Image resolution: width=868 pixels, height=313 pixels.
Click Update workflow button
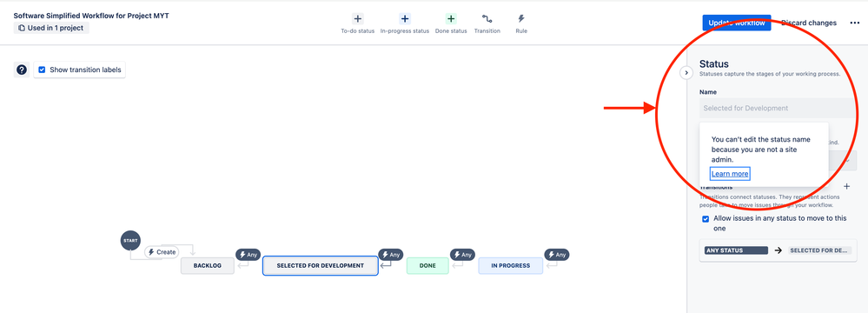pyautogui.click(x=736, y=23)
